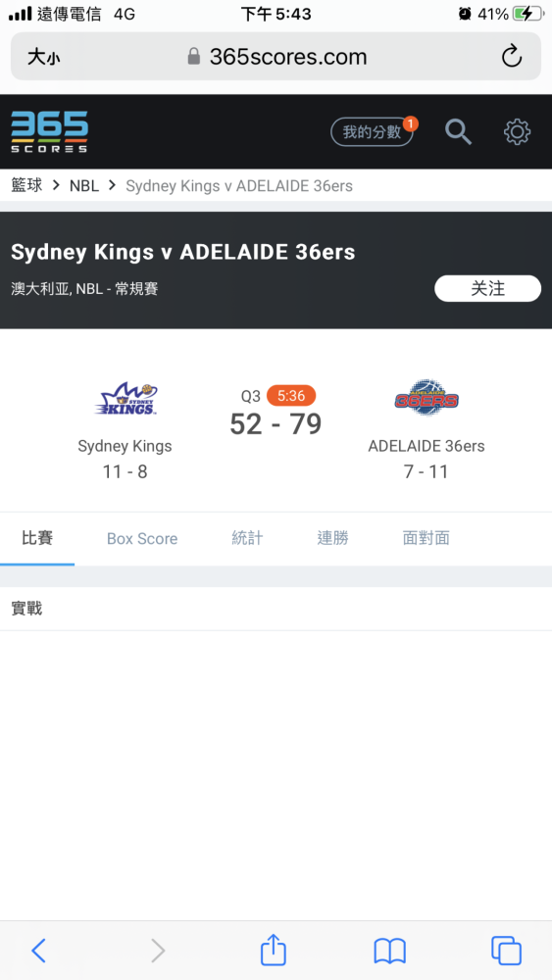This screenshot has width=552, height=980.
Task: Open the search magnifier icon
Action: point(458,132)
